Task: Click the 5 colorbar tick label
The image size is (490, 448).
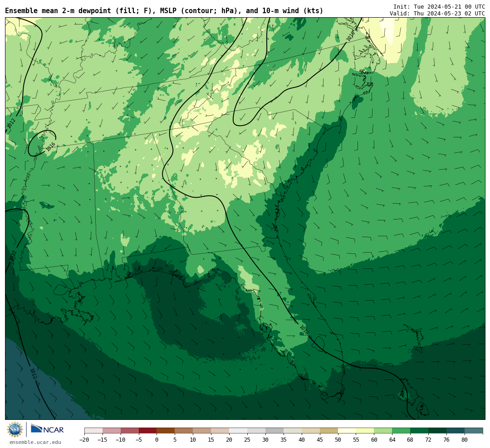Action: tap(175, 440)
